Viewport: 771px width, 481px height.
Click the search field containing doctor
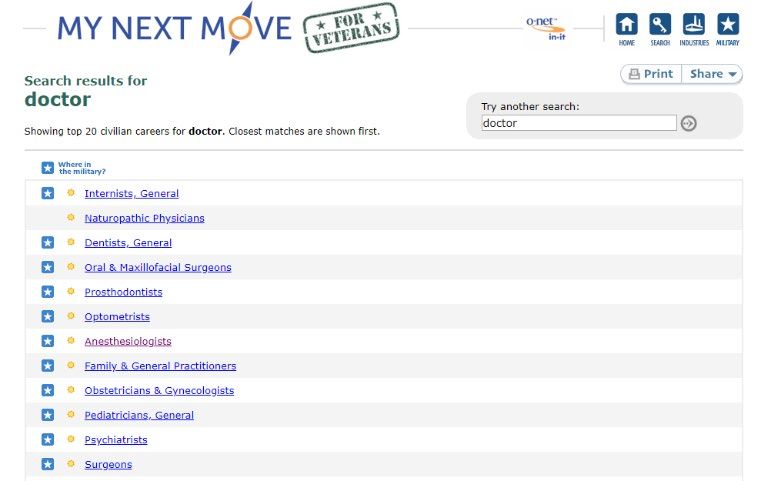click(579, 123)
